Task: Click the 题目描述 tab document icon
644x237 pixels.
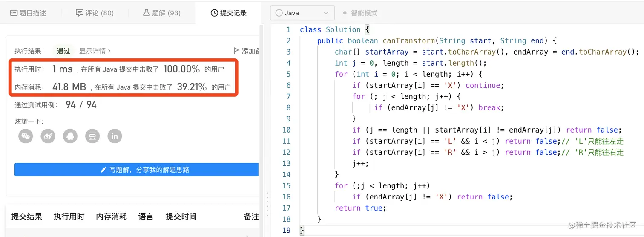Action: point(14,13)
